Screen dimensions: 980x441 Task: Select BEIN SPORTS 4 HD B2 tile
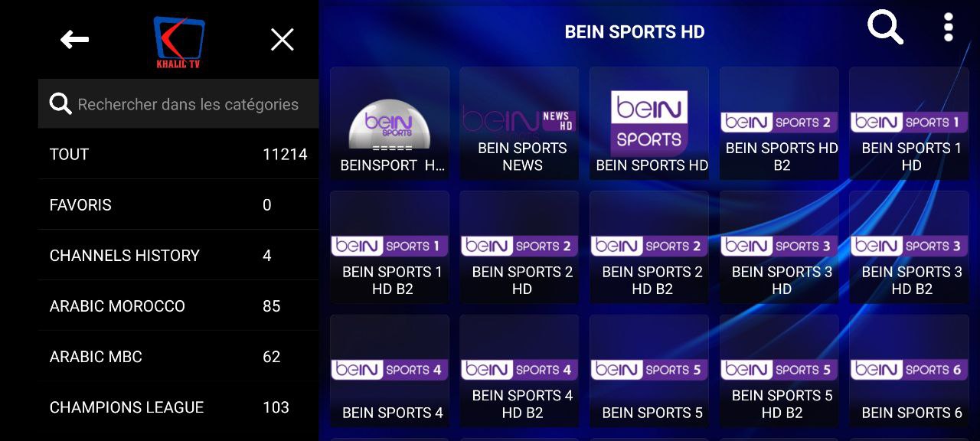519,371
